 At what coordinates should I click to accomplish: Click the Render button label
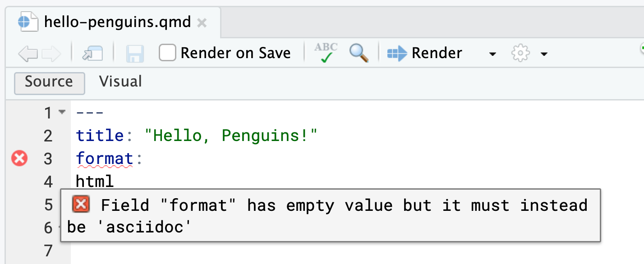pyautogui.click(x=437, y=53)
